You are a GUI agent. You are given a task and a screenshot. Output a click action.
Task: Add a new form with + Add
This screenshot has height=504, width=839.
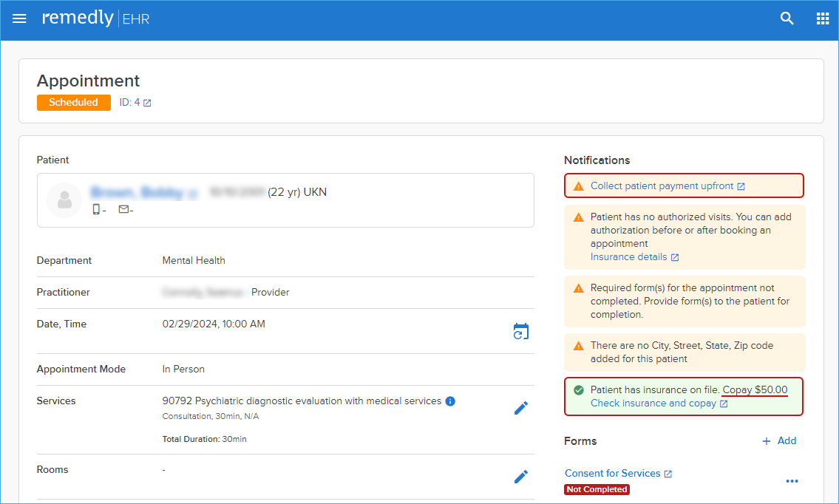[x=779, y=441]
